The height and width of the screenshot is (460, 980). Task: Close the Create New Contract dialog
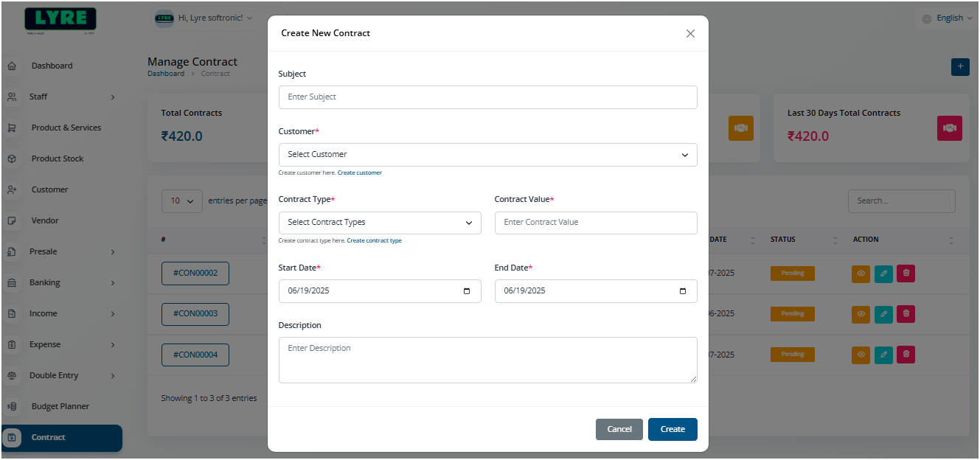690,33
